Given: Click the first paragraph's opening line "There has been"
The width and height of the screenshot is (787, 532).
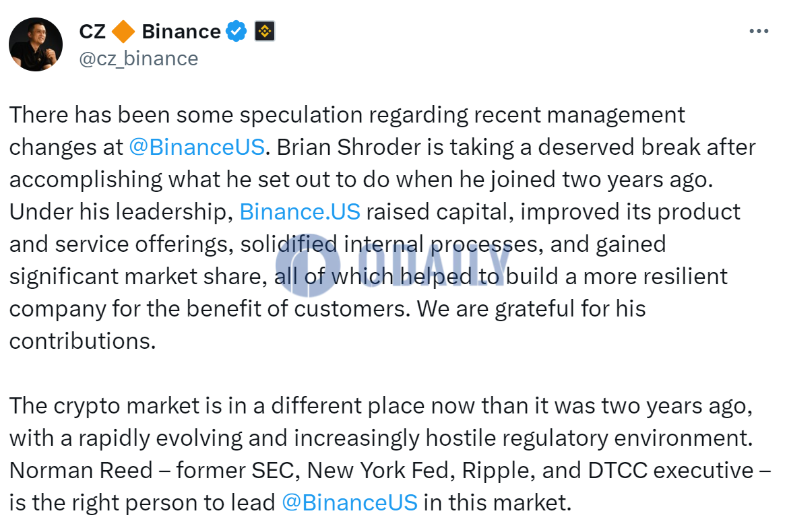Looking at the screenshot, I should click(90, 115).
